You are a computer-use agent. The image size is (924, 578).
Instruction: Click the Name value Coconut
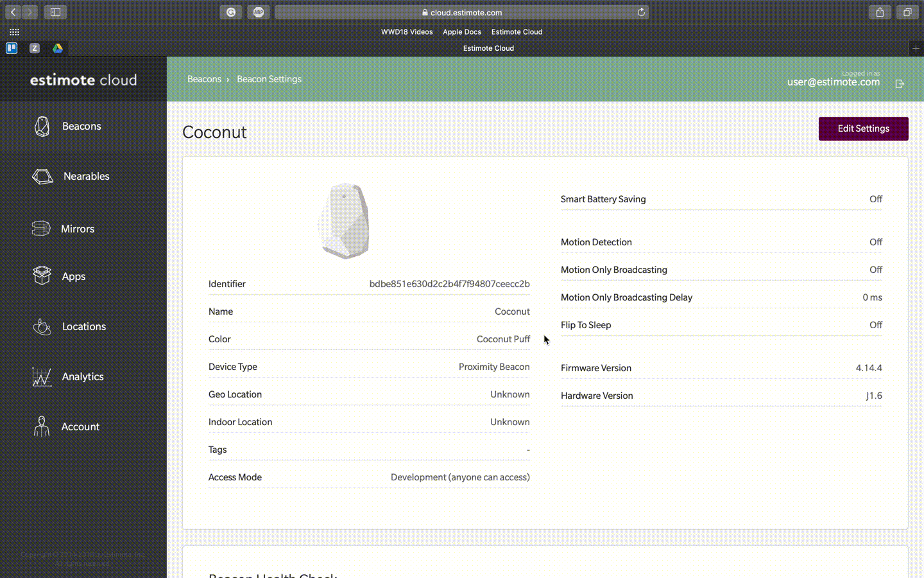(512, 311)
